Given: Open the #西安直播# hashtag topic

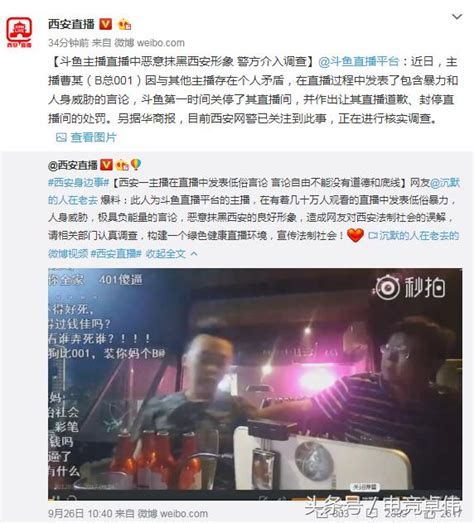Looking at the screenshot, I should coord(116,254).
